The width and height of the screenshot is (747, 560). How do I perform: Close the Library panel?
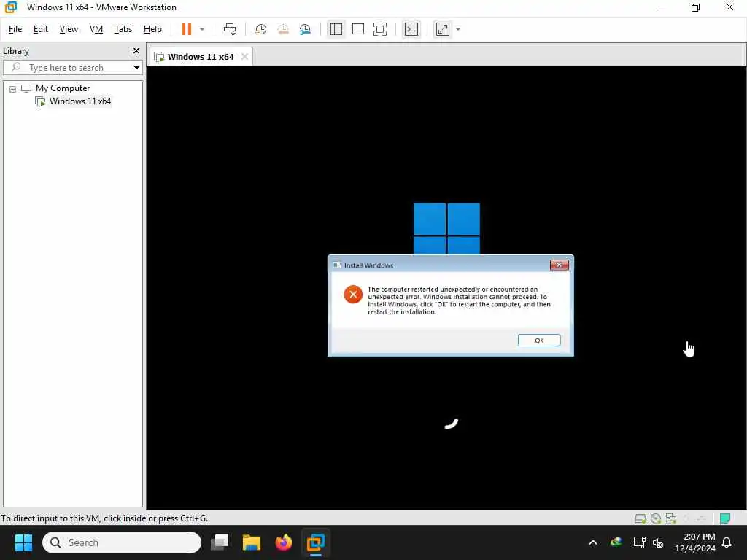click(x=136, y=50)
